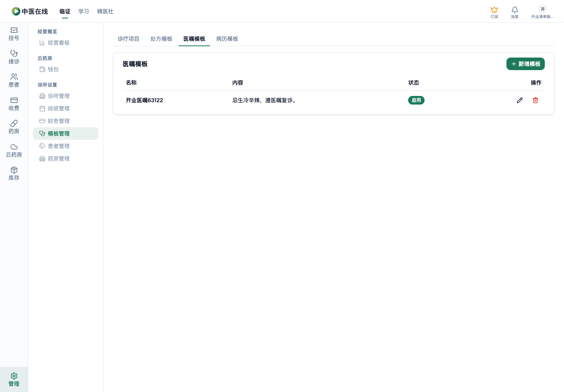This screenshot has height=392, width=564.
Task: Open 排班管理 in the side menu
Action: [x=65, y=108]
